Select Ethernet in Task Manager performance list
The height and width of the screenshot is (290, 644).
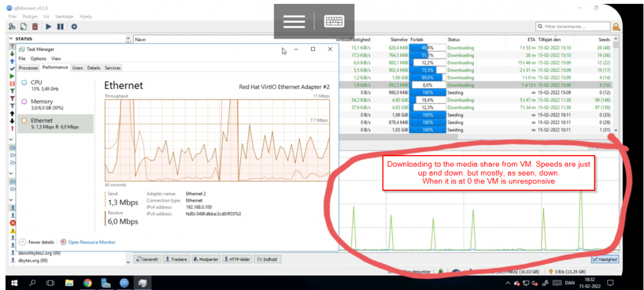55,123
